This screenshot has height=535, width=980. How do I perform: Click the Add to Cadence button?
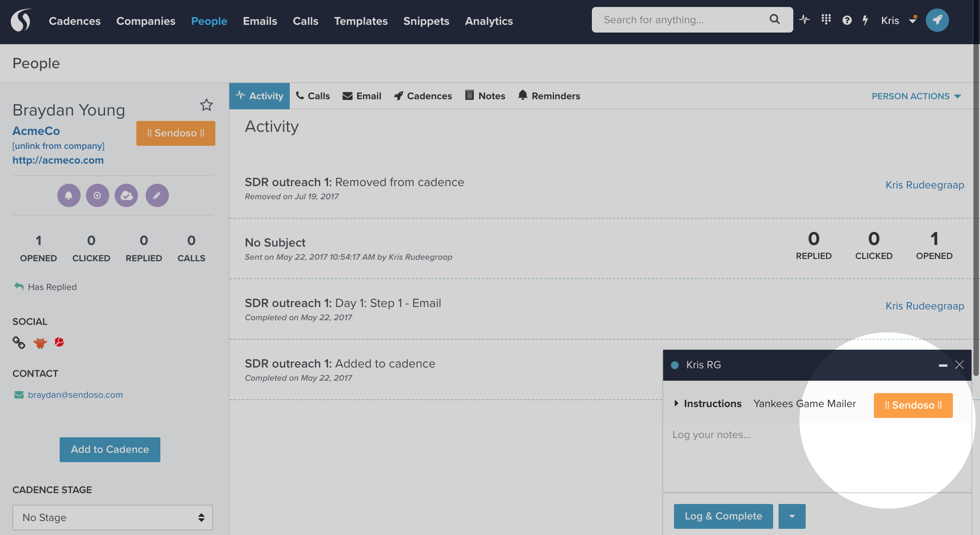pos(110,449)
